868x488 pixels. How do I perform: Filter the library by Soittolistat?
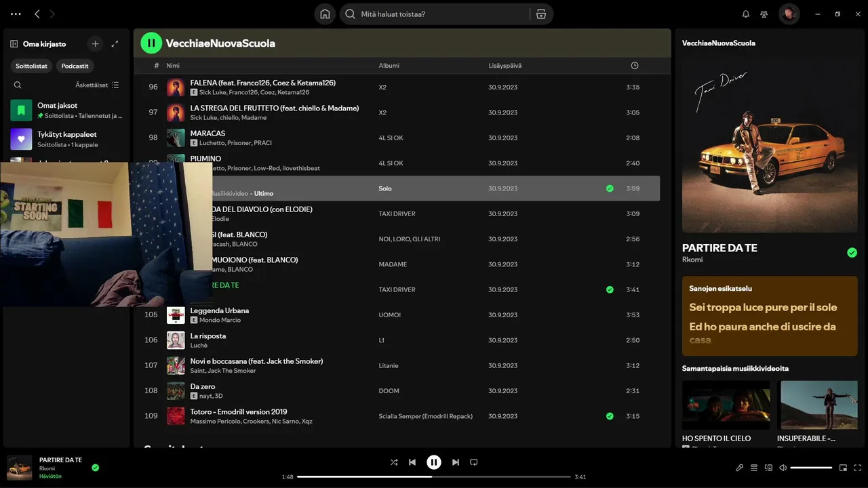click(x=32, y=66)
